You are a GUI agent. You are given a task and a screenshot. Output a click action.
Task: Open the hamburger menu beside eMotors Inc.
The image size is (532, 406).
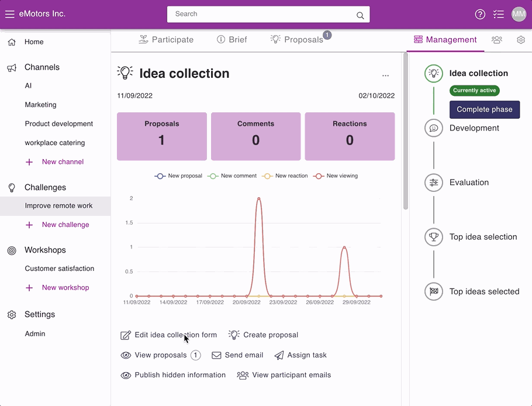[9, 14]
